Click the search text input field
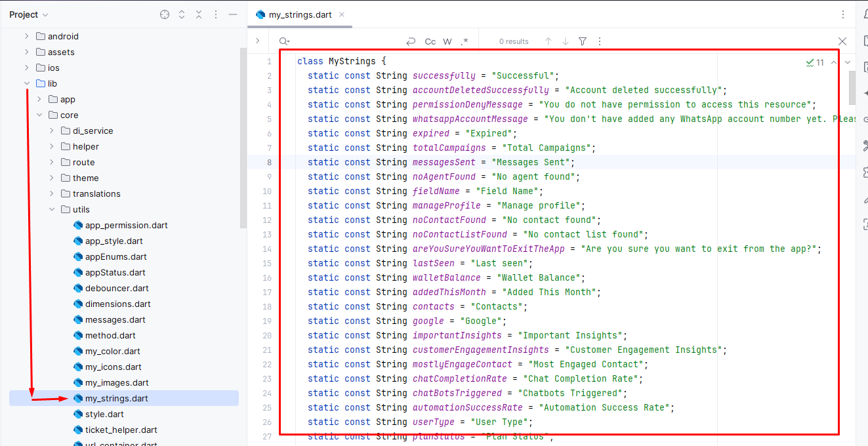 click(x=348, y=41)
